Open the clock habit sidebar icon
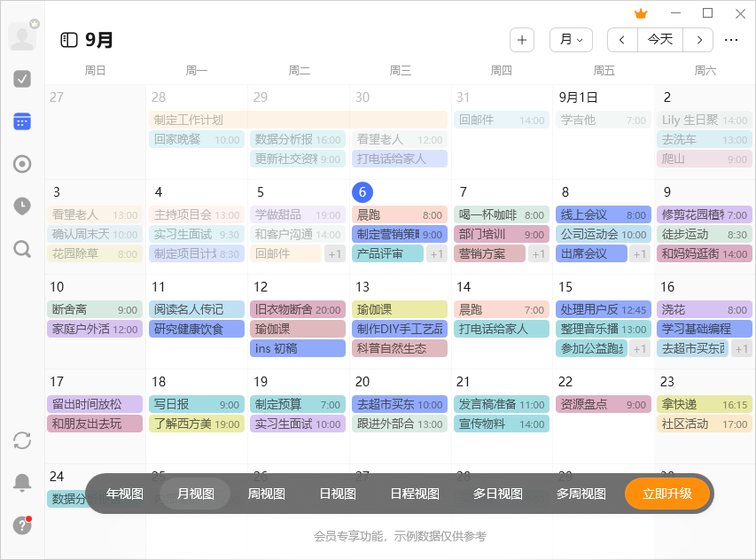The width and height of the screenshot is (756, 560). pos(22,206)
